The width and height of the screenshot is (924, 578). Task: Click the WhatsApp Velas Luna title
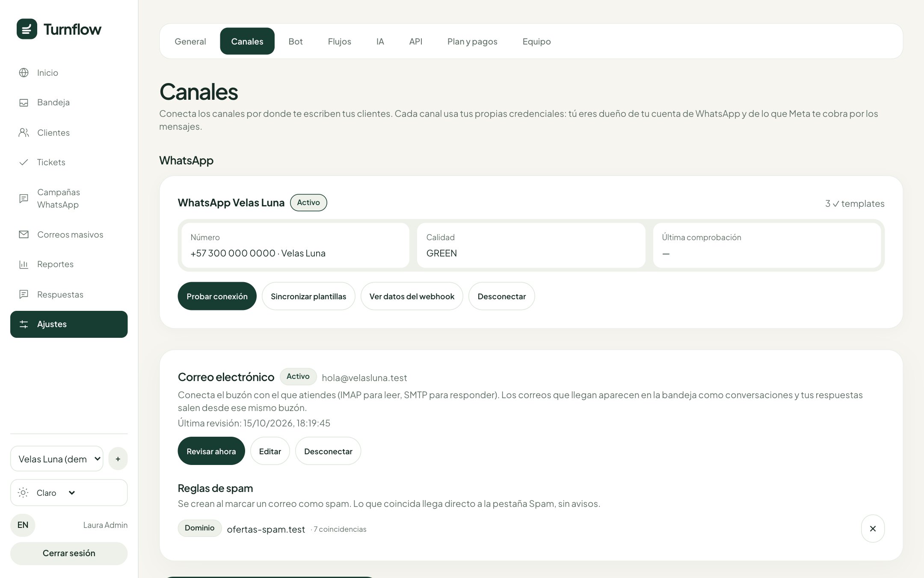tap(231, 203)
